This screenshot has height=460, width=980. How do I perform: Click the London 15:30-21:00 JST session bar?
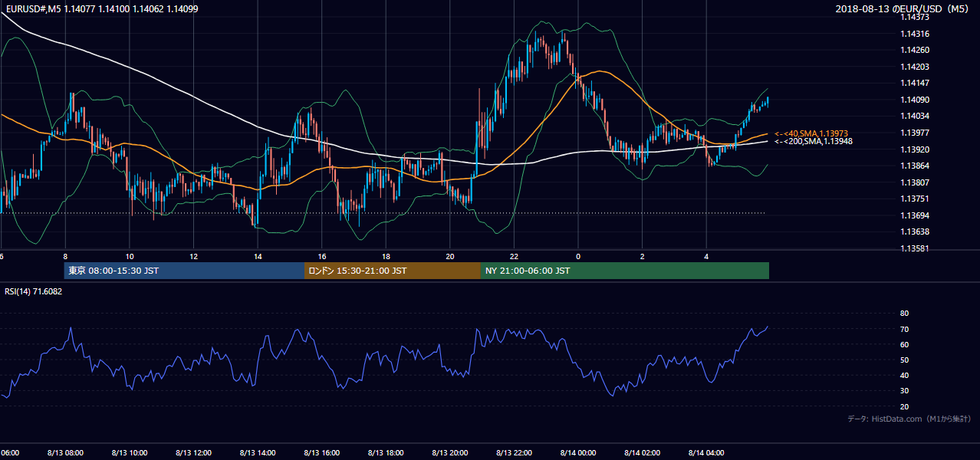393,271
